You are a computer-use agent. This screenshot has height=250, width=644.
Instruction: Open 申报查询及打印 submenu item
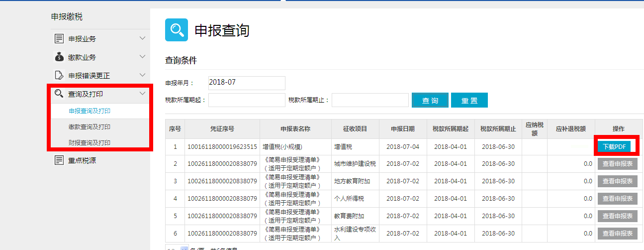[90, 111]
